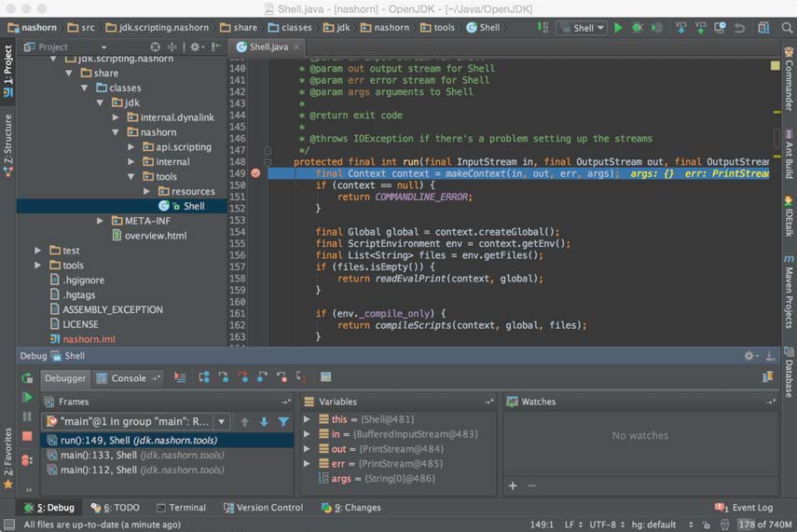The height and width of the screenshot is (532, 797).
Task: Click the Step Out icon in debugger toolbar
Action: (x=262, y=377)
